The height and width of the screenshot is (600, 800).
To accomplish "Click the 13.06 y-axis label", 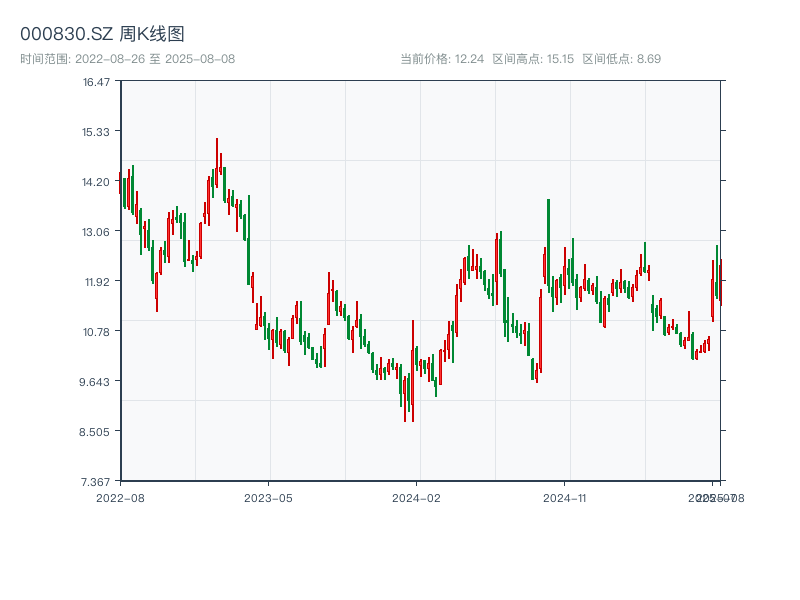I will 97,231.
